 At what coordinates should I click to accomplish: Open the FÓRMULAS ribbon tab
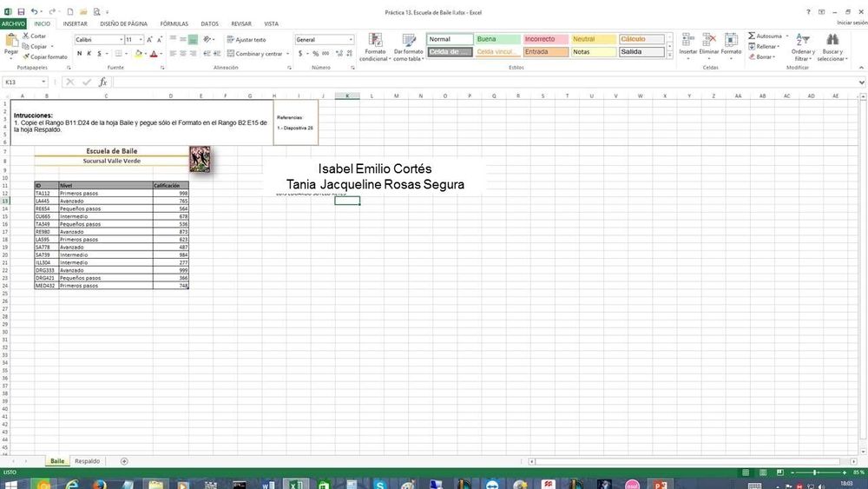174,23
